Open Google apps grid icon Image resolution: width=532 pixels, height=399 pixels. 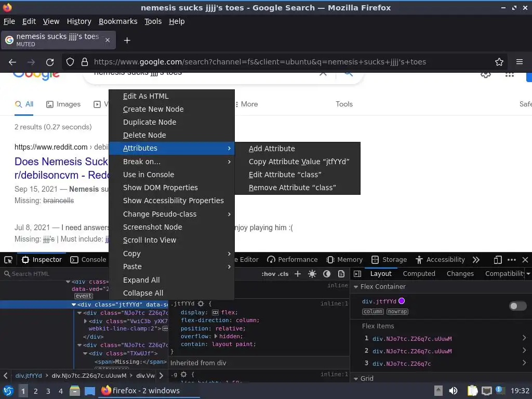pos(509,75)
